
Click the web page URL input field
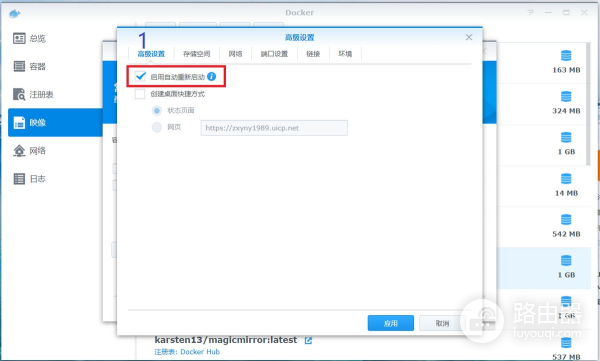coord(274,128)
